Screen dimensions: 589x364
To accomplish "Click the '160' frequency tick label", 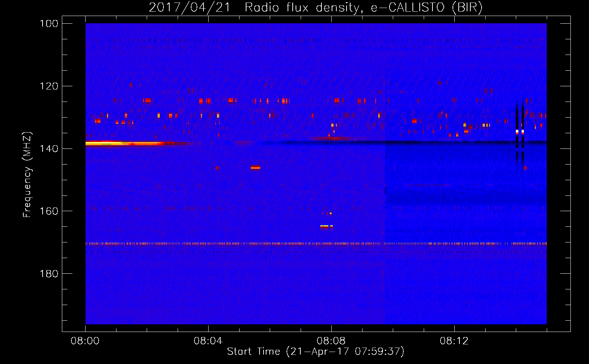I will (49, 211).
